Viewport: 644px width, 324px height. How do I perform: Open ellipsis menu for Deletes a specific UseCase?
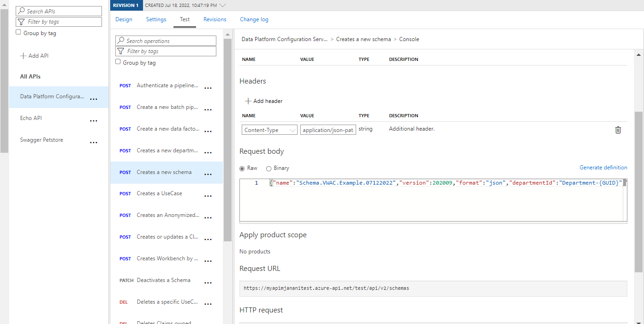click(208, 304)
